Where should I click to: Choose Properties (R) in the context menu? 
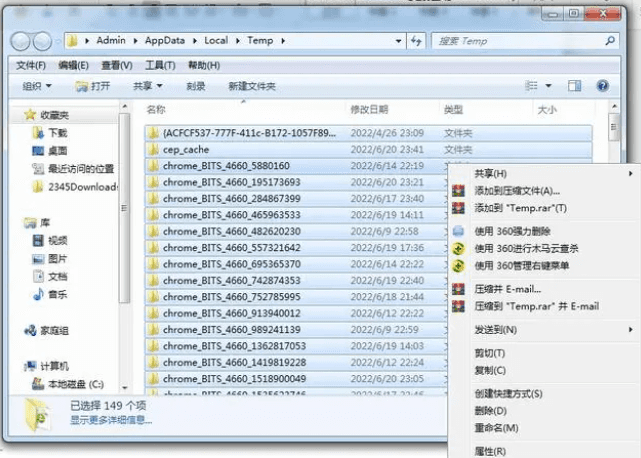point(490,451)
